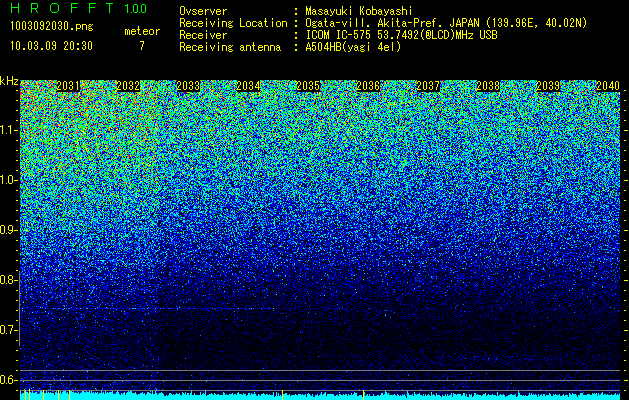Select the A504HB(yagi 4el) antenna text
This screenshot has width=629, height=400.
(x=353, y=47)
